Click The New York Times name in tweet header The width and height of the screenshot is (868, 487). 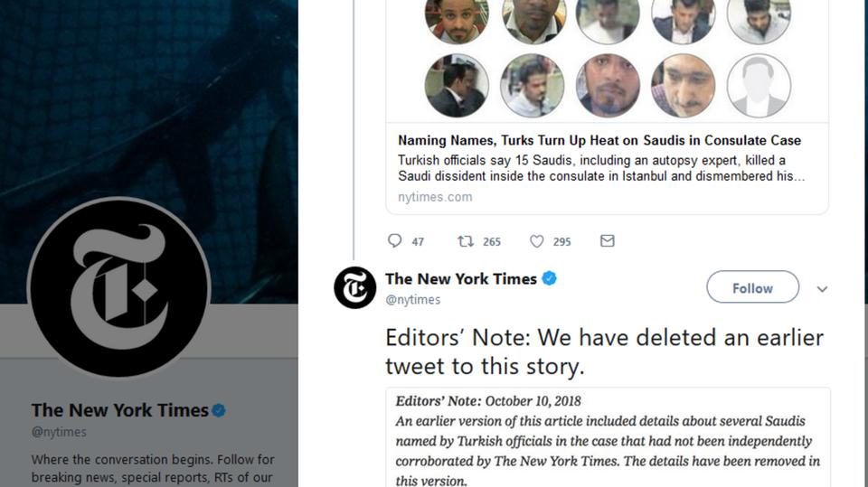click(x=460, y=279)
